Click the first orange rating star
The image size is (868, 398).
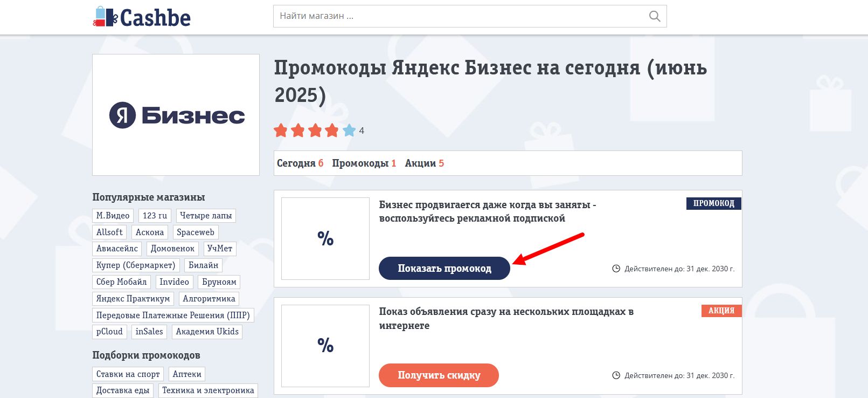click(x=280, y=131)
